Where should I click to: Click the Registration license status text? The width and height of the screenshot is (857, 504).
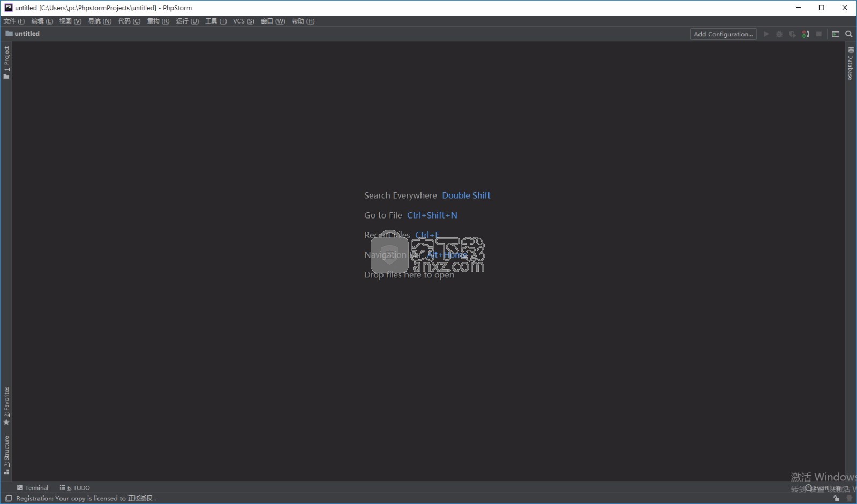click(x=86, y=498)
